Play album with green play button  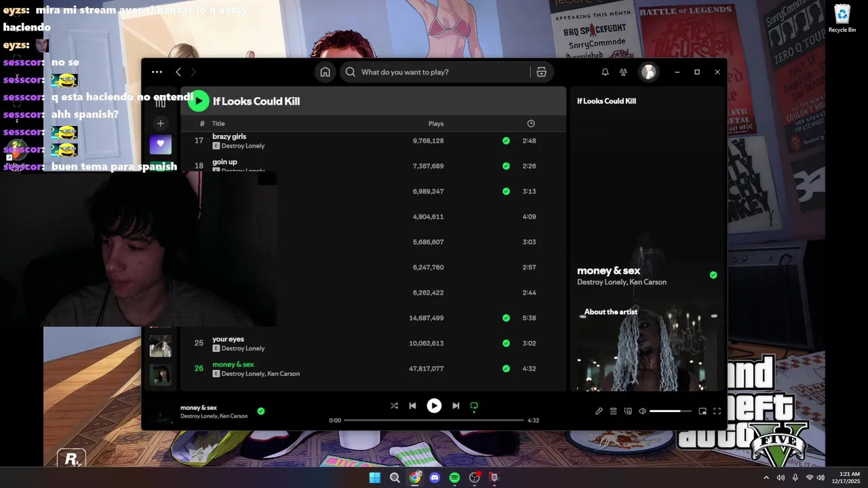[x=199, y=101]
